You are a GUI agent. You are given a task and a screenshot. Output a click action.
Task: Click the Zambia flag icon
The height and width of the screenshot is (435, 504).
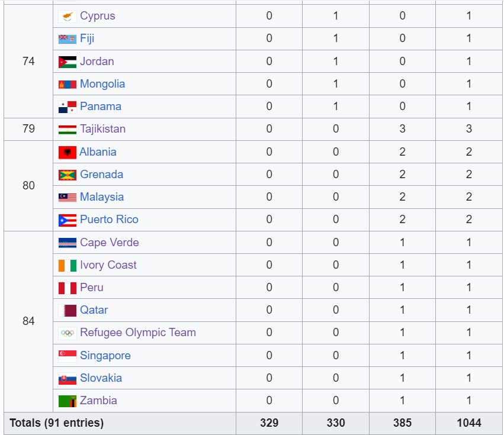[x=68, y=401]
